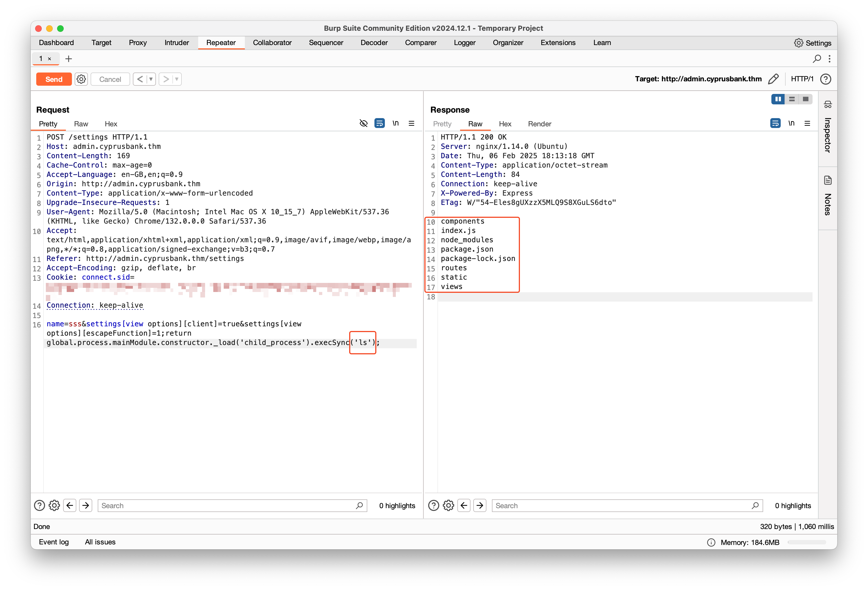Image resolution: width=868 pixels, height=590 pixels.
Task: Open the Organizer tab
Action: [508, 43]
